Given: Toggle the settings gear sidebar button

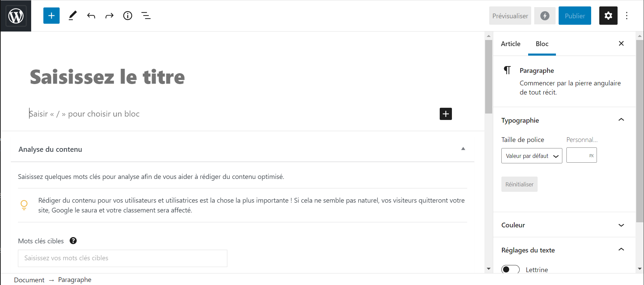Looking at the screenshot, I should tap(608, 16).
